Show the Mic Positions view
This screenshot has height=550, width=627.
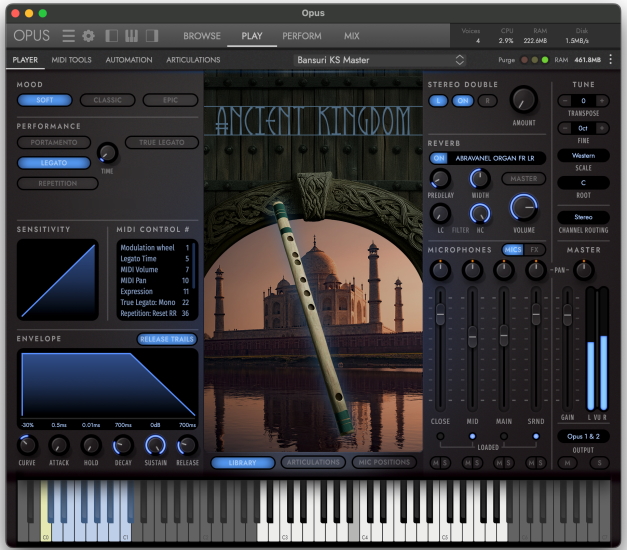384,462
